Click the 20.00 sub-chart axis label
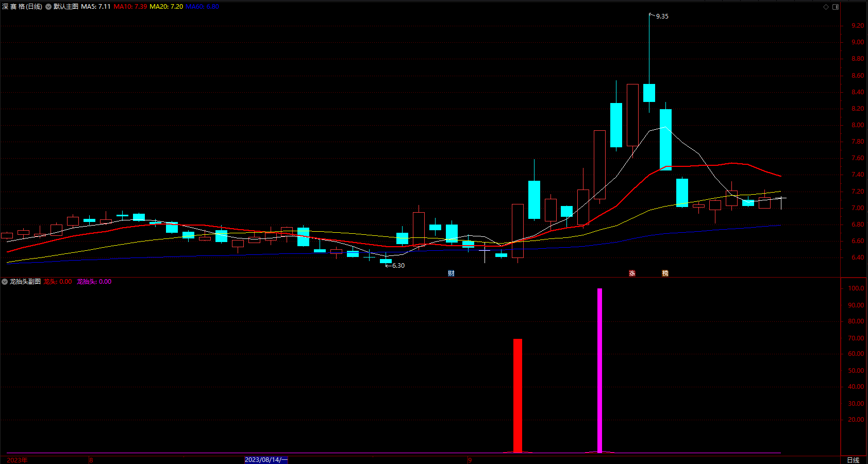 click(856, 420)
